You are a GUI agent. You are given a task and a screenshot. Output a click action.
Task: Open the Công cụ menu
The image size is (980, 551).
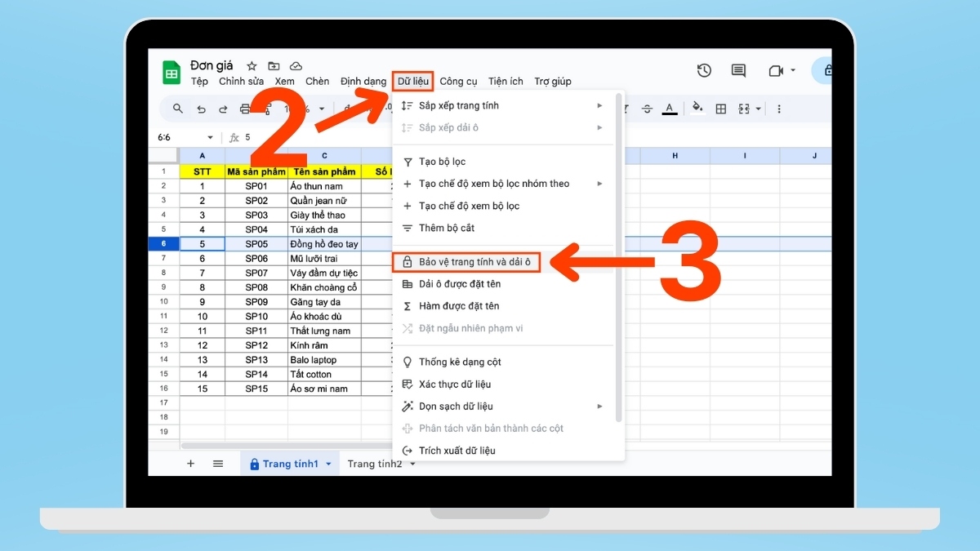click(x=458, y=81)
